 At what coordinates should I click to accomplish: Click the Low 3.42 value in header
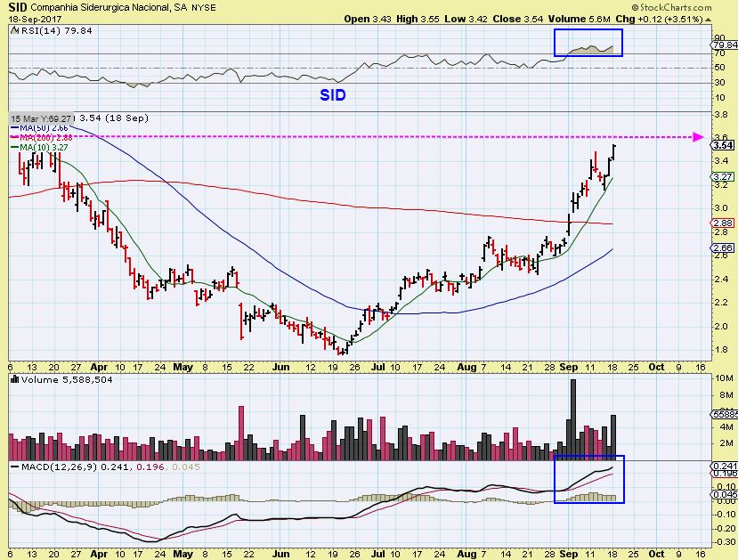(466, 20)
